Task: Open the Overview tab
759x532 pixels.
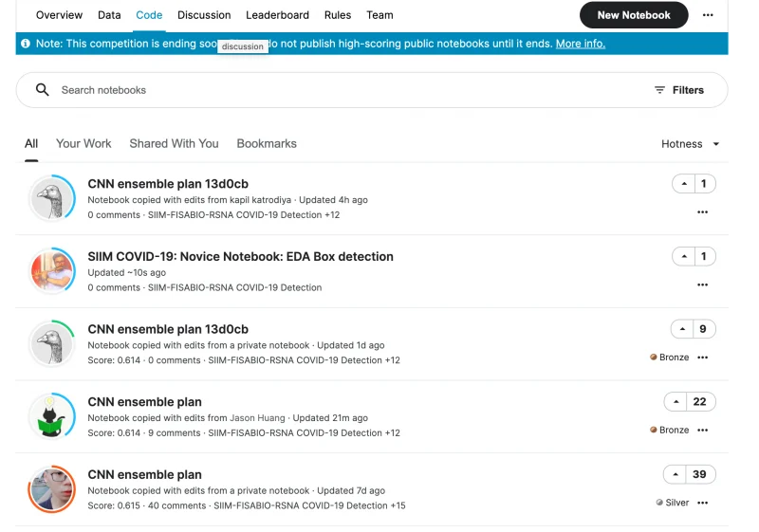Action: (x=59, y=15)
